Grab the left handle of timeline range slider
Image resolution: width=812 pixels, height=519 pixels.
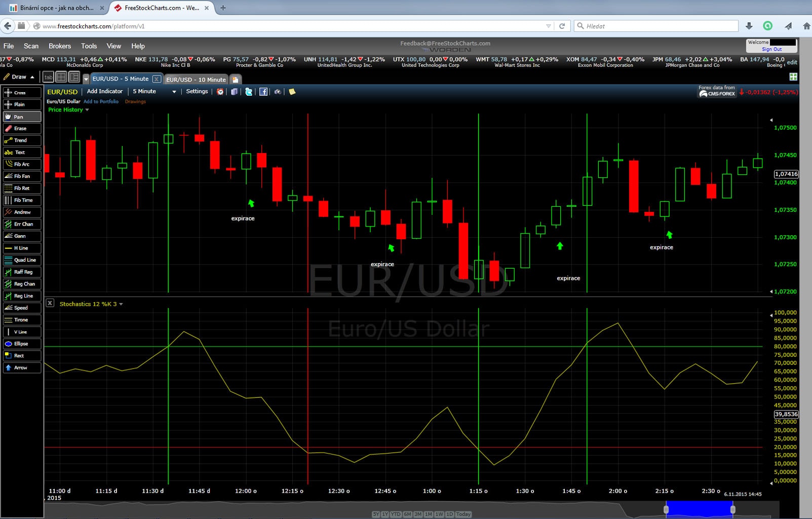[x=666, y=509]
